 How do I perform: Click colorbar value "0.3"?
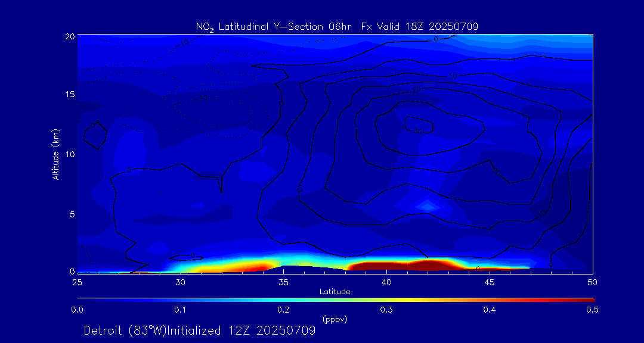click(x=386, y=311)
